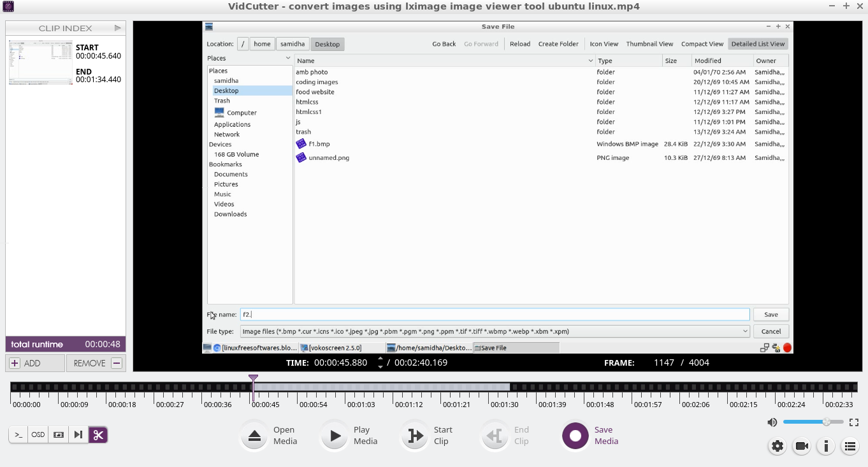Click the timeline label 00:02:33

839,405
